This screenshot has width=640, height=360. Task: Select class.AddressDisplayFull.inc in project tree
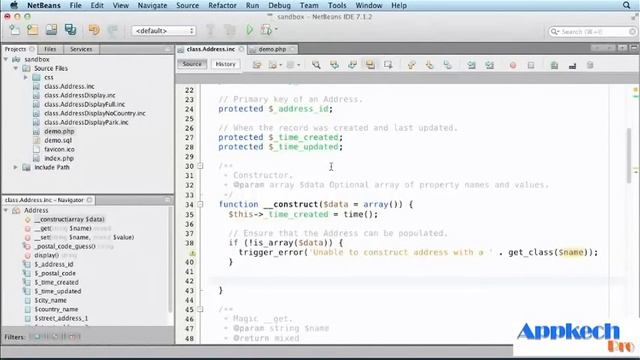click(84, 104)
